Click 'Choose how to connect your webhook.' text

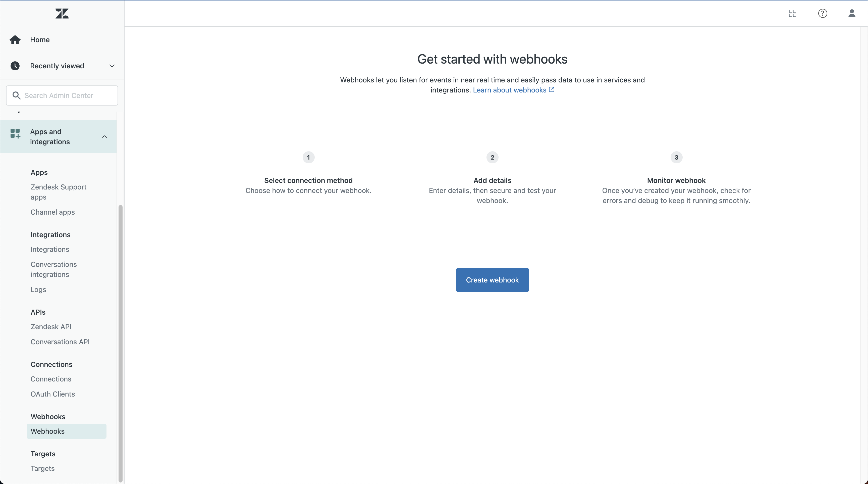308,190
